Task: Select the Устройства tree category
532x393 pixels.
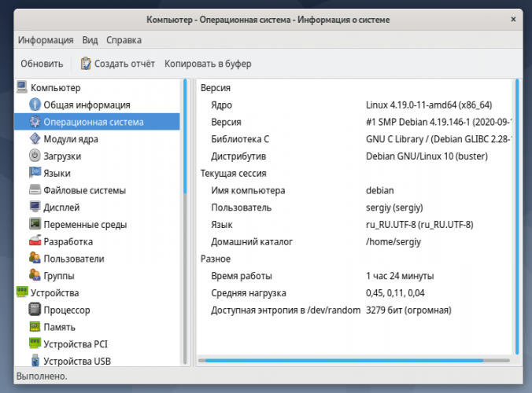Action: coord(54,293)
